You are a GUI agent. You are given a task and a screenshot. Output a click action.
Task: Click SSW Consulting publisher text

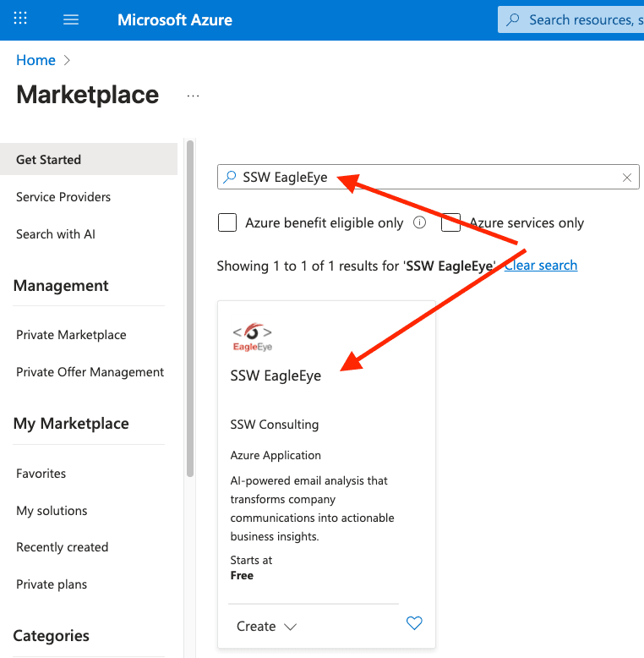[274, 425]
